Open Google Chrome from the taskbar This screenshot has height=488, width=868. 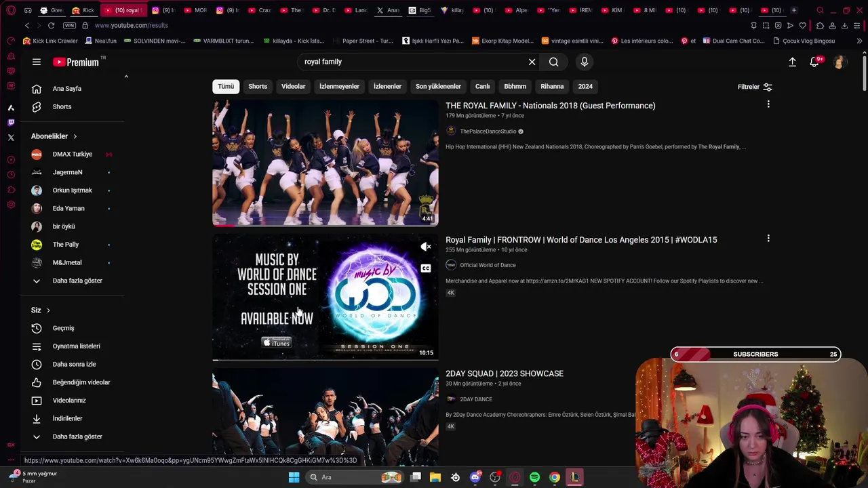tap(555, 477)
